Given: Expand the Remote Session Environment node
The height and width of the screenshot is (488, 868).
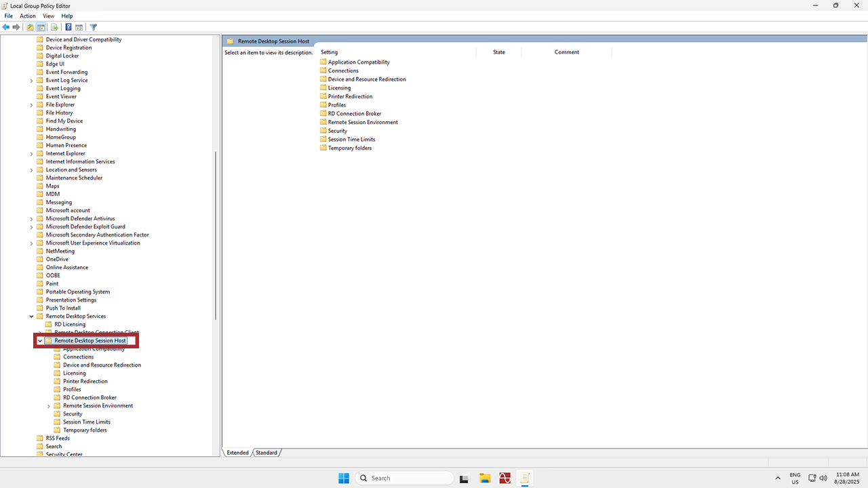Looking at the screenshot, I should tap(49, 406).
